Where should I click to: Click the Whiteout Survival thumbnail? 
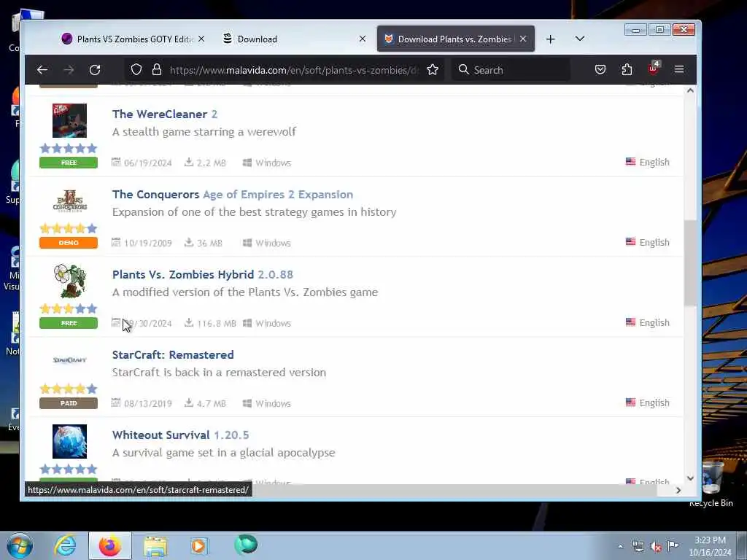69,441
